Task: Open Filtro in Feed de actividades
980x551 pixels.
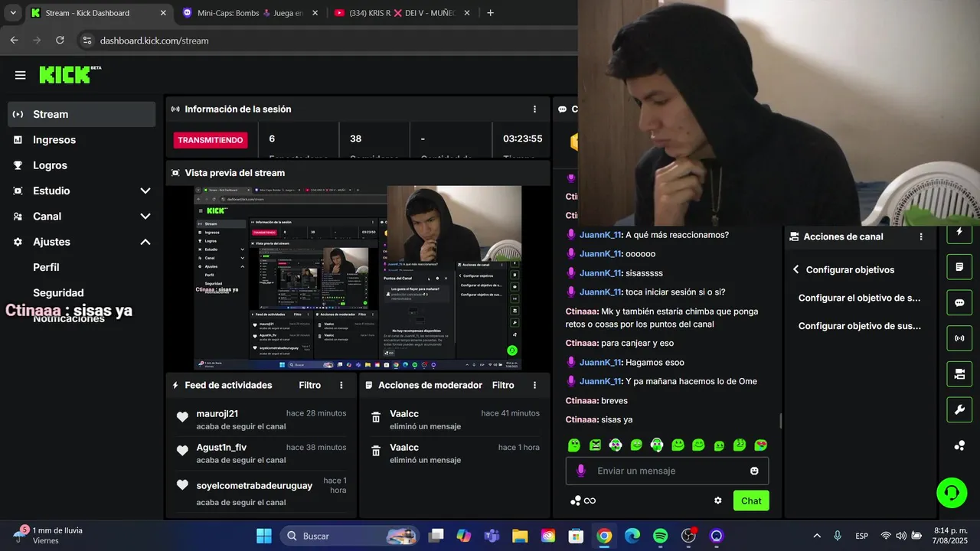Action: point(310,385)
